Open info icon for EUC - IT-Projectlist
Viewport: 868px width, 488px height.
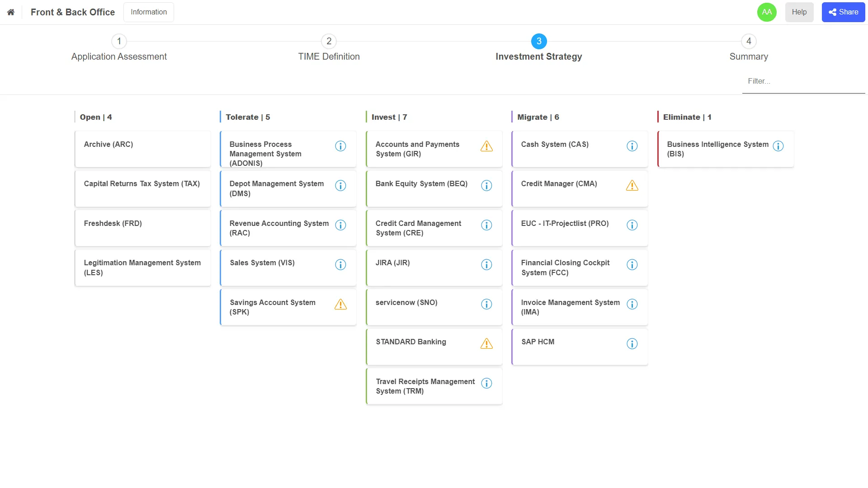point(632,225)
